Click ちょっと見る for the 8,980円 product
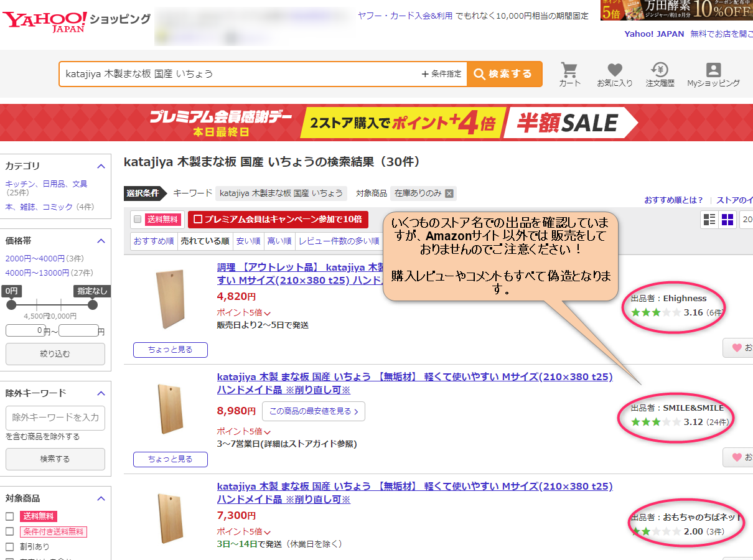Viewport: 753px width, 560px height. click(171, 459)
